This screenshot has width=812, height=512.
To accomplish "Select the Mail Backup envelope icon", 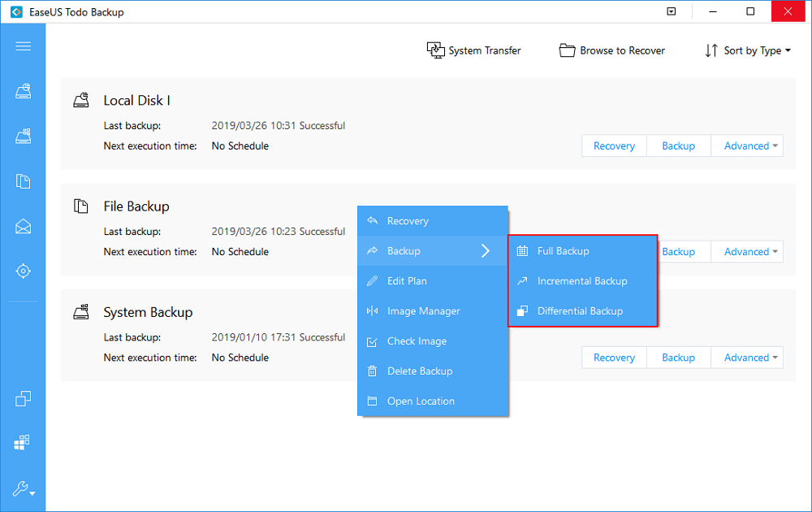I will (x=23, y=226).
